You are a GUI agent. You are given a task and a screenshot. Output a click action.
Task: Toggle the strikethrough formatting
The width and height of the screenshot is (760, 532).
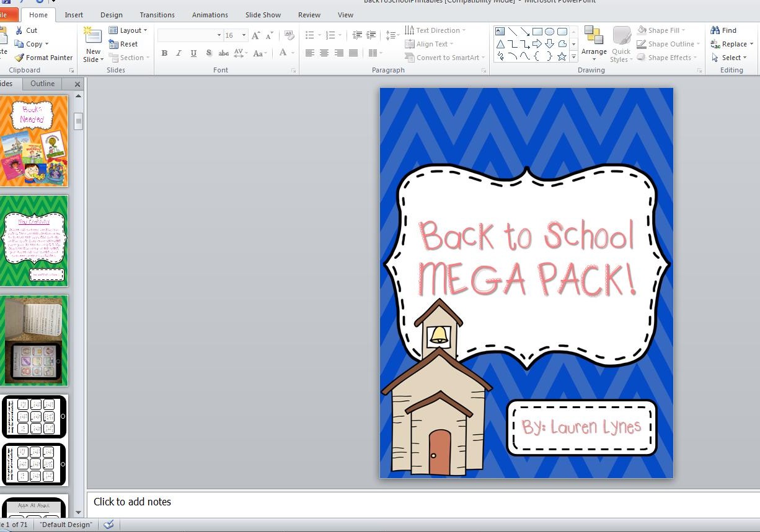(223, 53)
